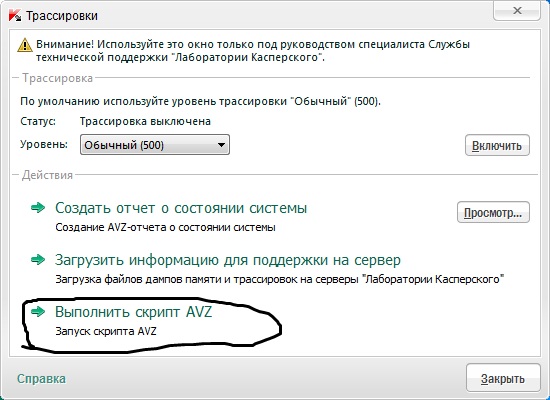This screenshot has height=400, width=550.
Task: Open the Справка help link
Action: tap(41, 379)
